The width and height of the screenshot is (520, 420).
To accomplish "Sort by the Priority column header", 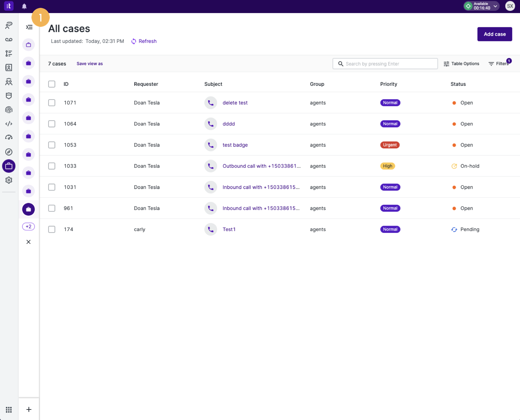I will click(x=389, y=84).
